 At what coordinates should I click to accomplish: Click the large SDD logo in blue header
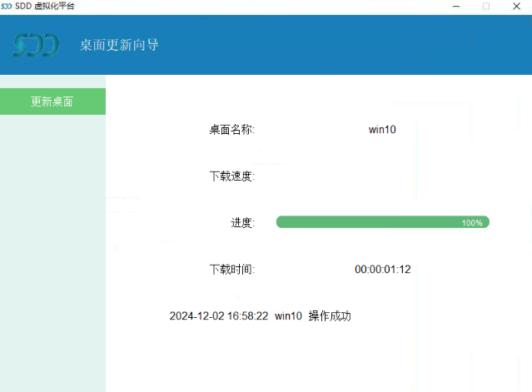36,45
